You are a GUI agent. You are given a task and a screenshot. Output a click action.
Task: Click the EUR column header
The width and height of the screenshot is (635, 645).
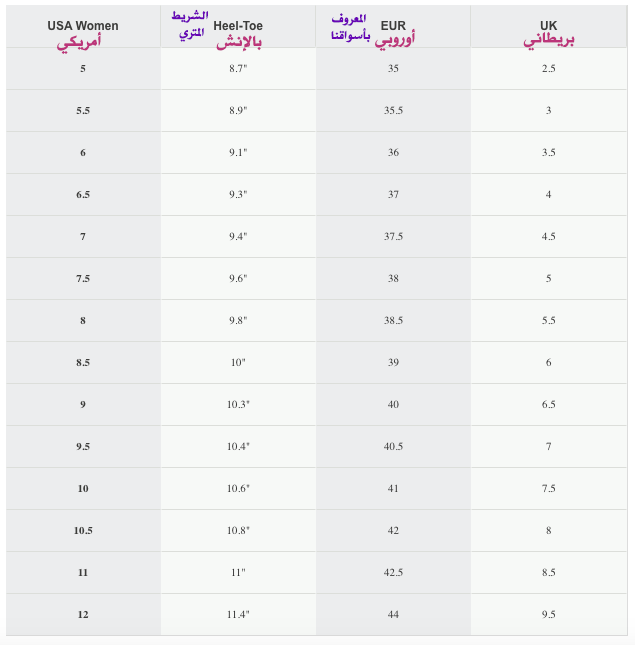[393, 27]
